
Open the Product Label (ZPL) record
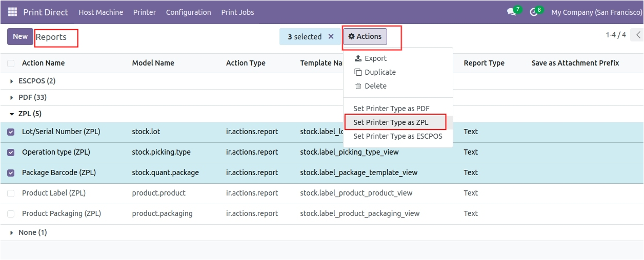(54, 193)
